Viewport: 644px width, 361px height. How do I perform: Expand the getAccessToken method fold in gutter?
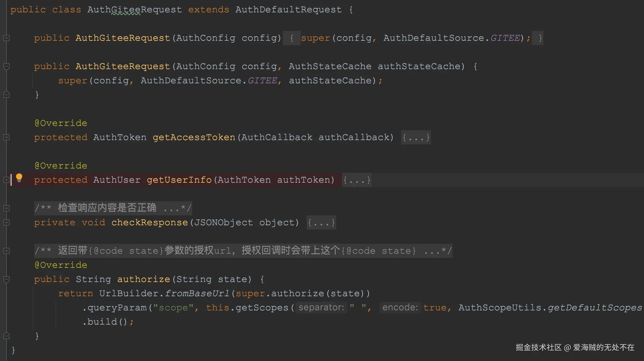click(6, 137)
